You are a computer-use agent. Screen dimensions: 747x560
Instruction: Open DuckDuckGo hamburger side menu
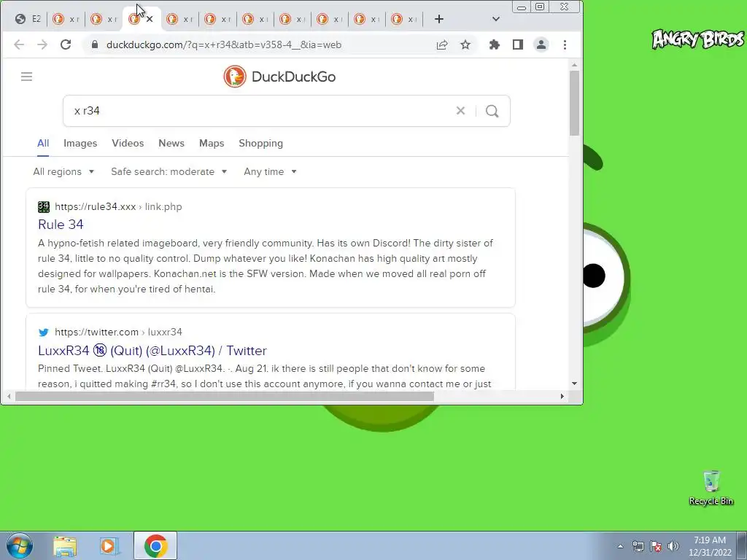pyautogui.click(x=27, y=77)
